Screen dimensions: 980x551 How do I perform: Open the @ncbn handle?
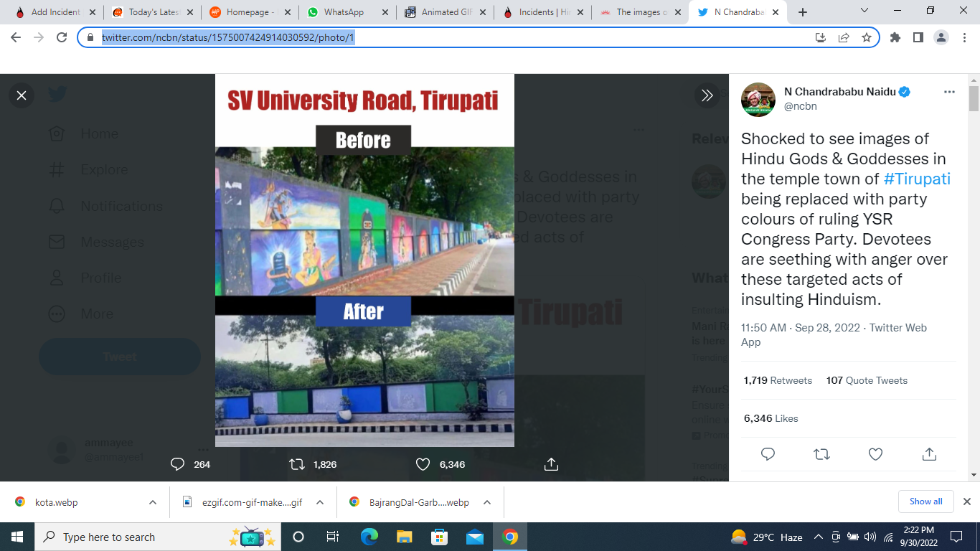(801, 106)
